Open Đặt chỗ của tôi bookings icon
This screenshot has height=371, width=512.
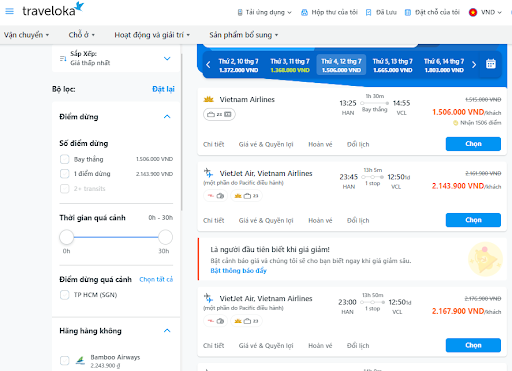tap(408, 13)
